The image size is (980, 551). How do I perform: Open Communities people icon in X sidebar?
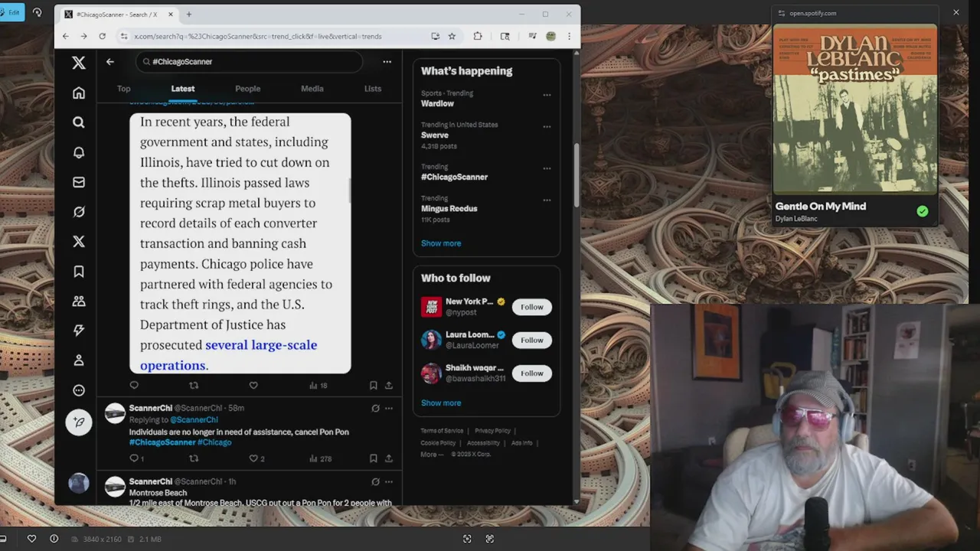click(x=79, y=302)
